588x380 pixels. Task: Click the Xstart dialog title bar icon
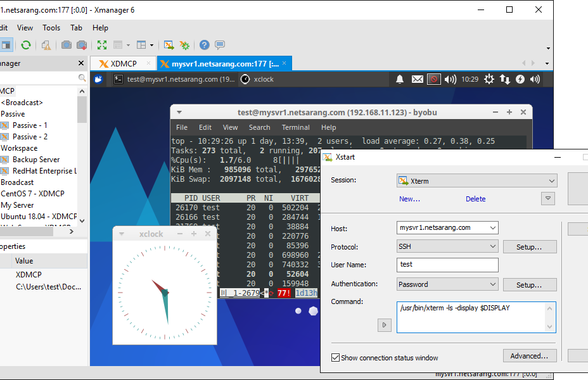pos(328,157)
